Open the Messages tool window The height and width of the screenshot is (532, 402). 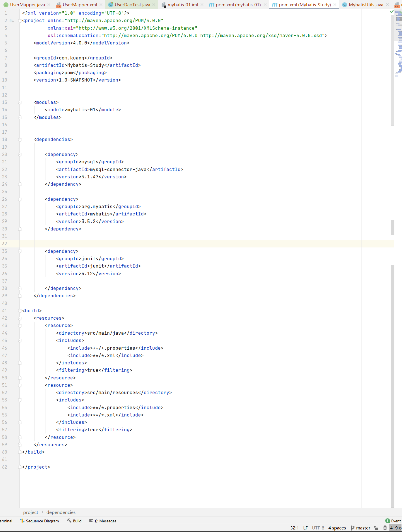103,521
